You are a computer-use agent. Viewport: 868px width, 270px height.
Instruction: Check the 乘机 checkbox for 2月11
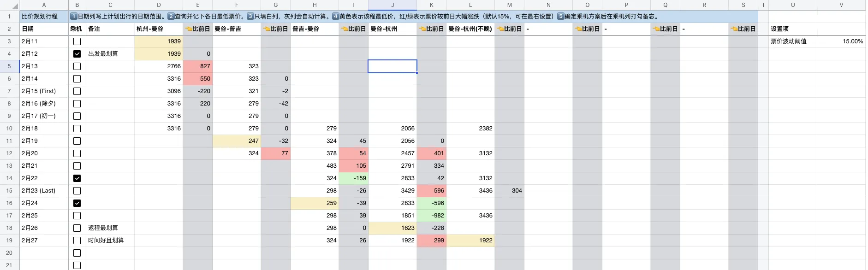pyautogui.click(x=77, y=41)
